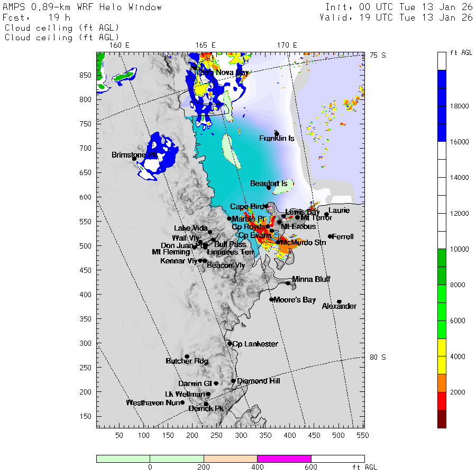Pick the blue 18000 ft legend segment

(442, 106)
